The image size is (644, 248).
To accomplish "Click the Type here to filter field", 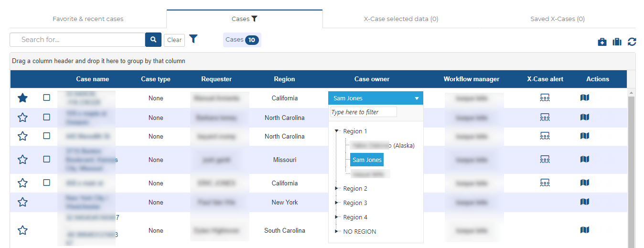I will (x=364, y=112).
